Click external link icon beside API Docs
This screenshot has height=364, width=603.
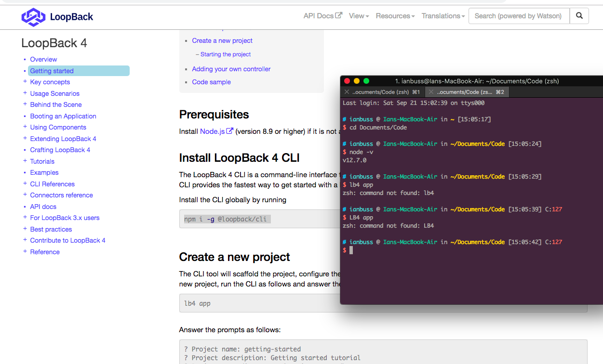pos(339,15)
